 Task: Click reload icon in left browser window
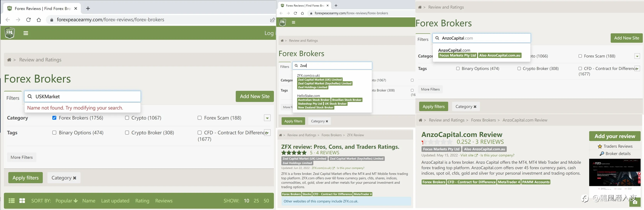[x=29, y=20]
